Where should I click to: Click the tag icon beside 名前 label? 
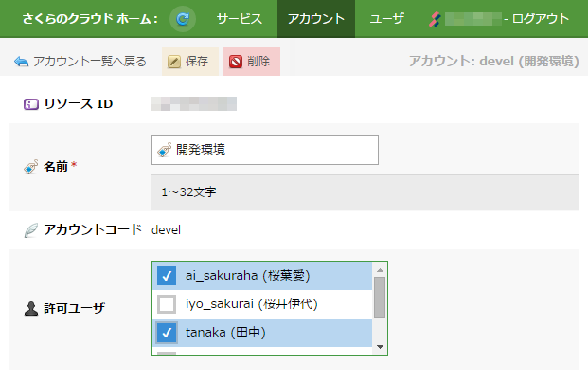point(30,167)
